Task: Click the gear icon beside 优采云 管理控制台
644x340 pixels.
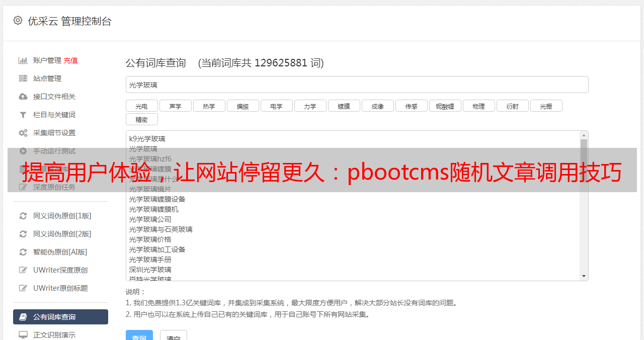Action: (18, 21)
